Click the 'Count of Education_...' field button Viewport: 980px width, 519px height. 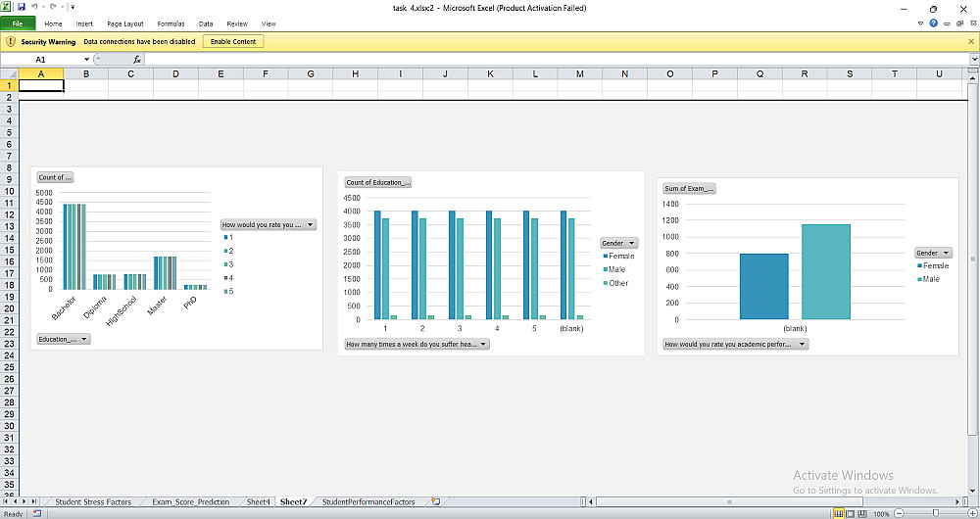tap(377, 182)
